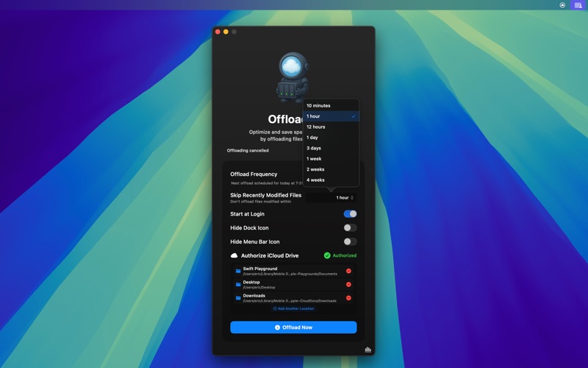Open statistics chart icon at window bottom
Viewport: 588px width, 368px height.
368,349
